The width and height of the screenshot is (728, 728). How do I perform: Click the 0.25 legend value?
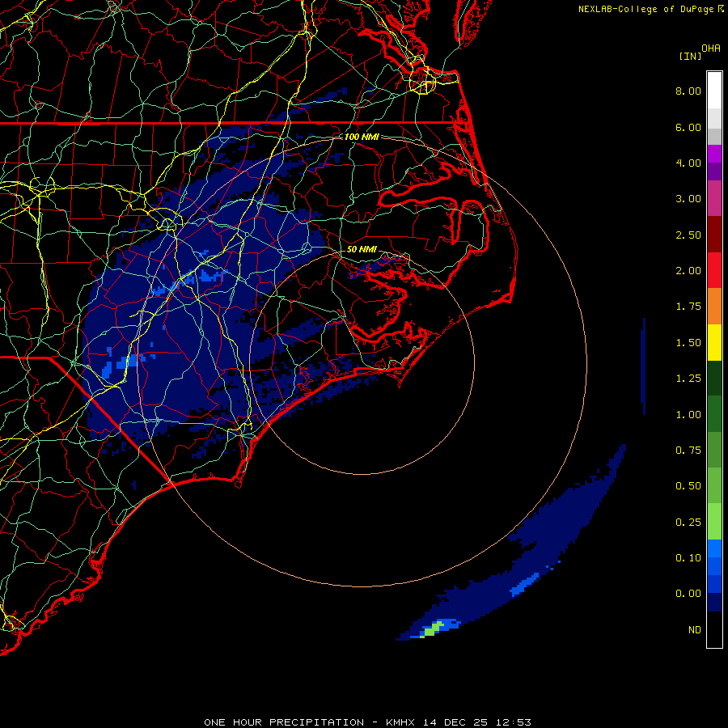coord(688,523)
